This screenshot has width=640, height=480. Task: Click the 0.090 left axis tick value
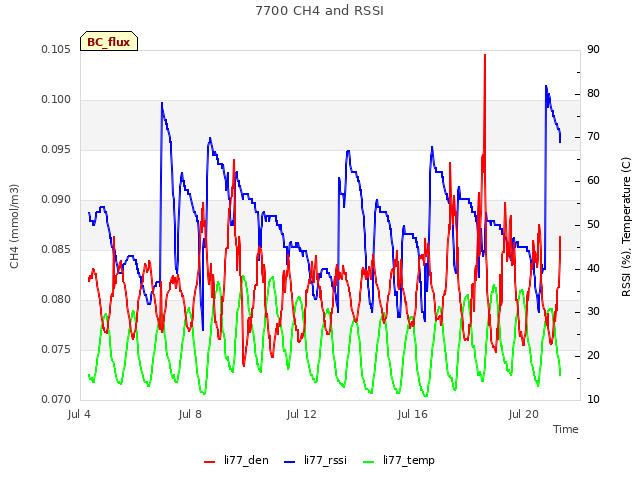tap(56, 200)
